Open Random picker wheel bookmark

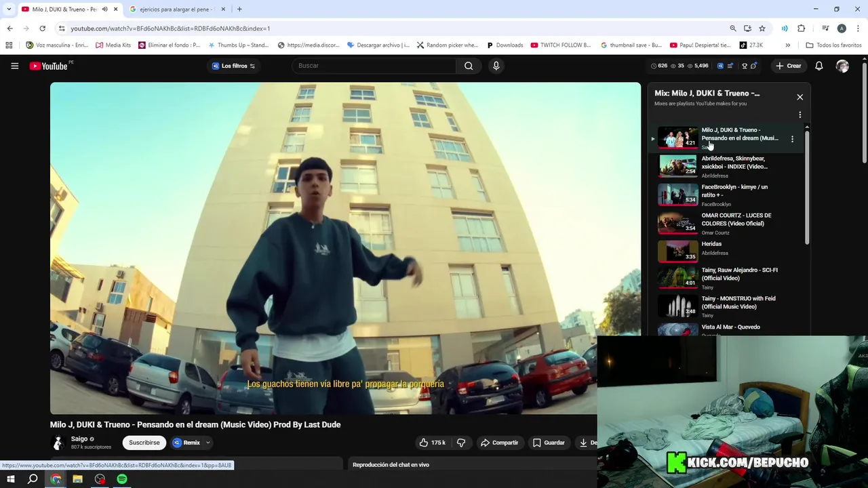tap(448, 45)
